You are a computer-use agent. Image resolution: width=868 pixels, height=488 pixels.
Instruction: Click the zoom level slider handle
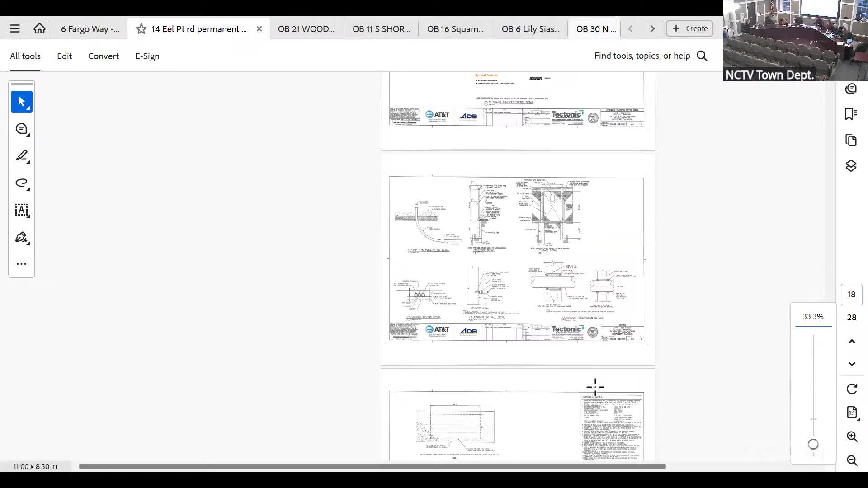813,444
